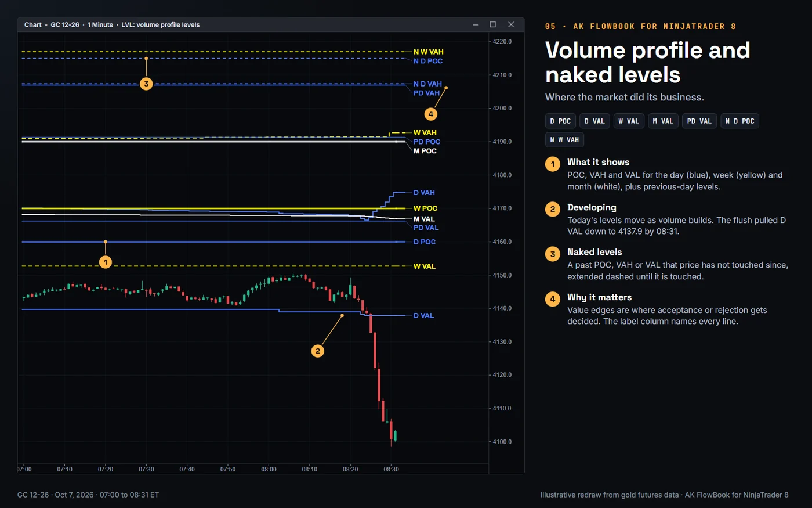
Task: Click the 4220.0 price axis value
Action: (502, 42)
